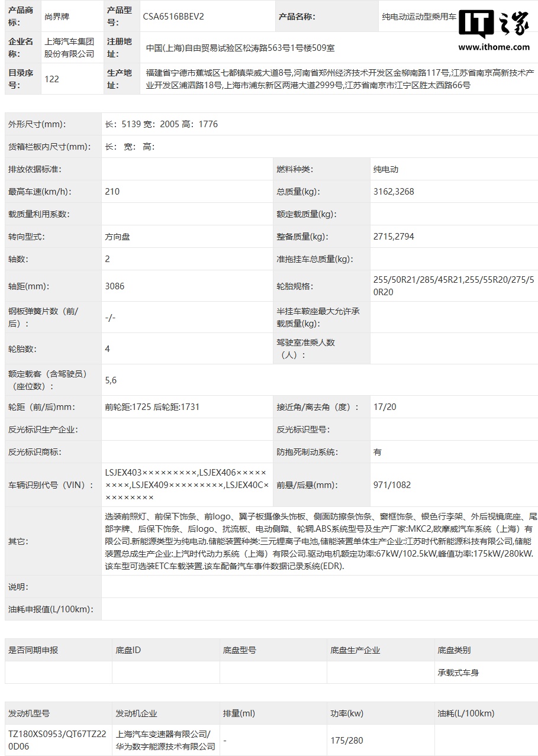Click 外形尺寸(mm) row label
The width and height of the screenshot is (538, 756).
point(37,124)
